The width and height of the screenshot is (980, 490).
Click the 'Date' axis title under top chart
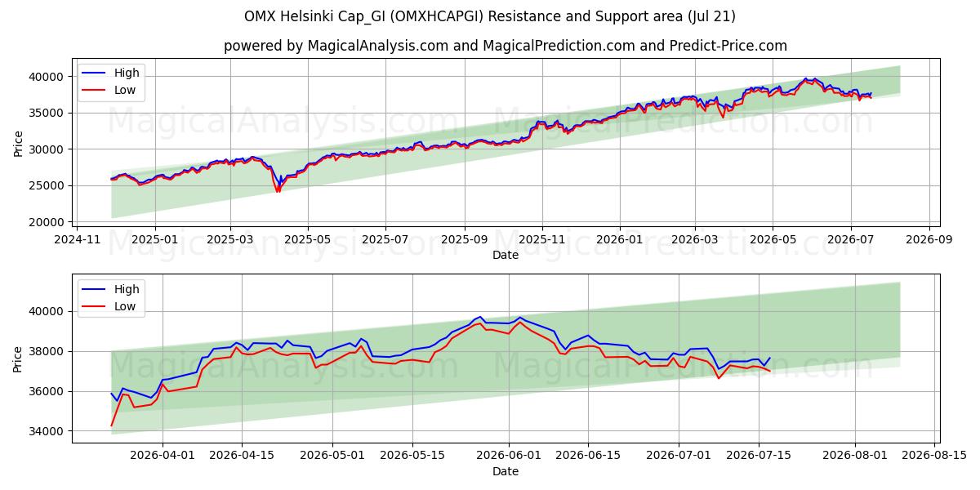pos(506,255)
